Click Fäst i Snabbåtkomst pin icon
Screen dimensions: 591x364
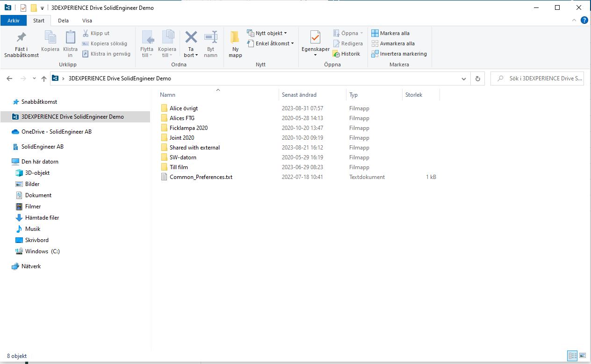click(21, 37)
